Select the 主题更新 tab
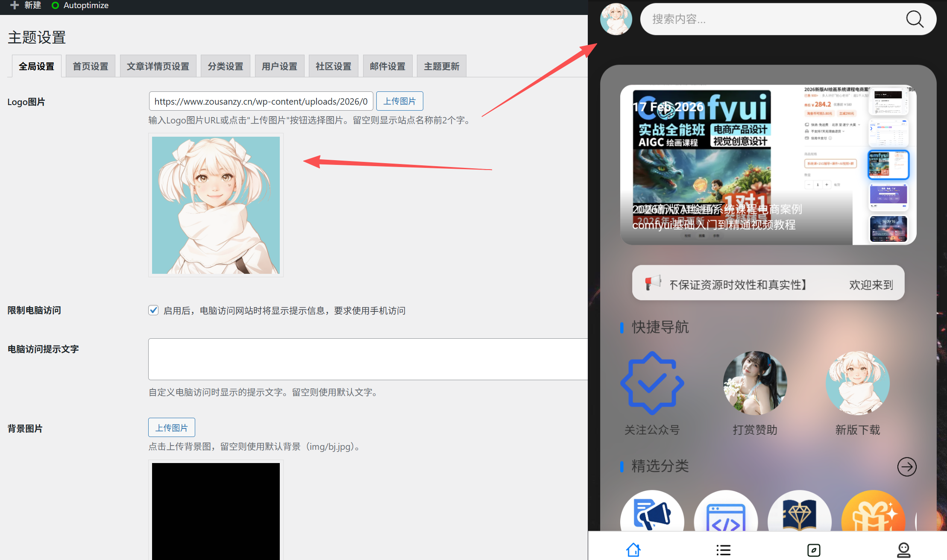 [x=441, y=66]
